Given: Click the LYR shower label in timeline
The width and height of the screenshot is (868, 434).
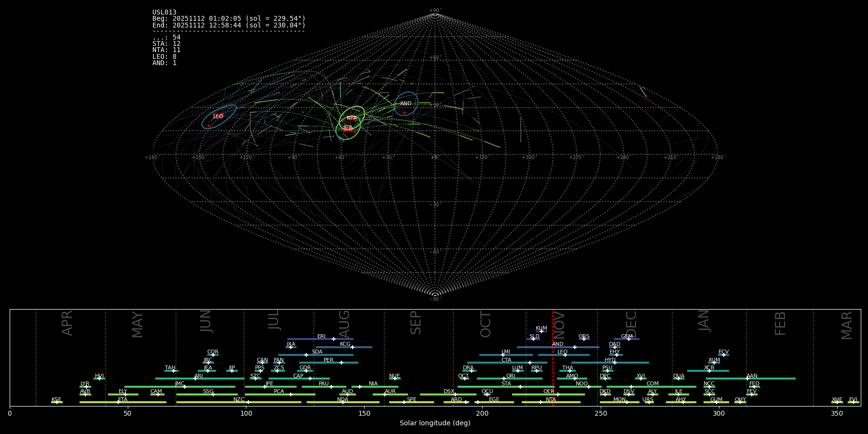Looking at the screenshot, I should point(85,384).
